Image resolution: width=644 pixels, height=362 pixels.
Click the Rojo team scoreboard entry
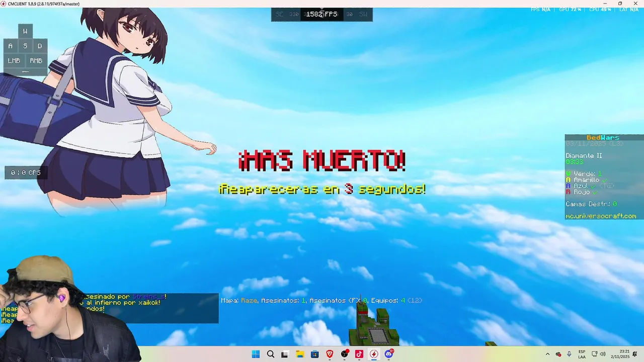click(581, 192)
